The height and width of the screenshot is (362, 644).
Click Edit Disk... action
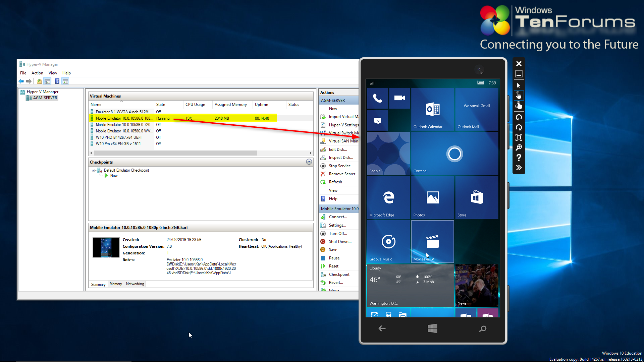pos(338,149)
